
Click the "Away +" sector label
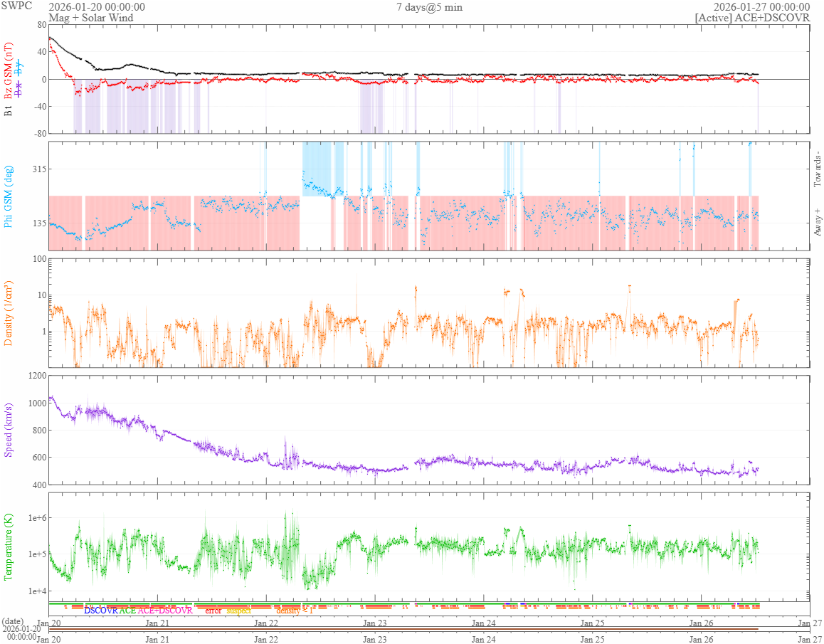817,221
